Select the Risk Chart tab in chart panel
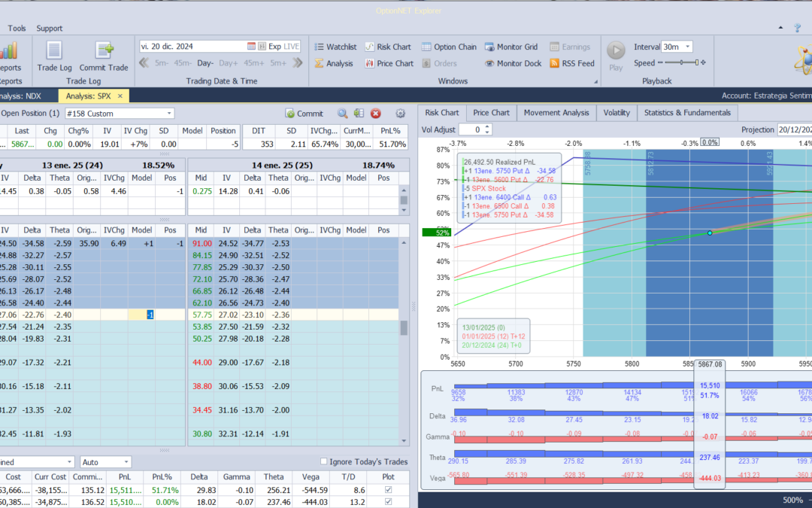The image size is (812, 508). pos(442,112)
